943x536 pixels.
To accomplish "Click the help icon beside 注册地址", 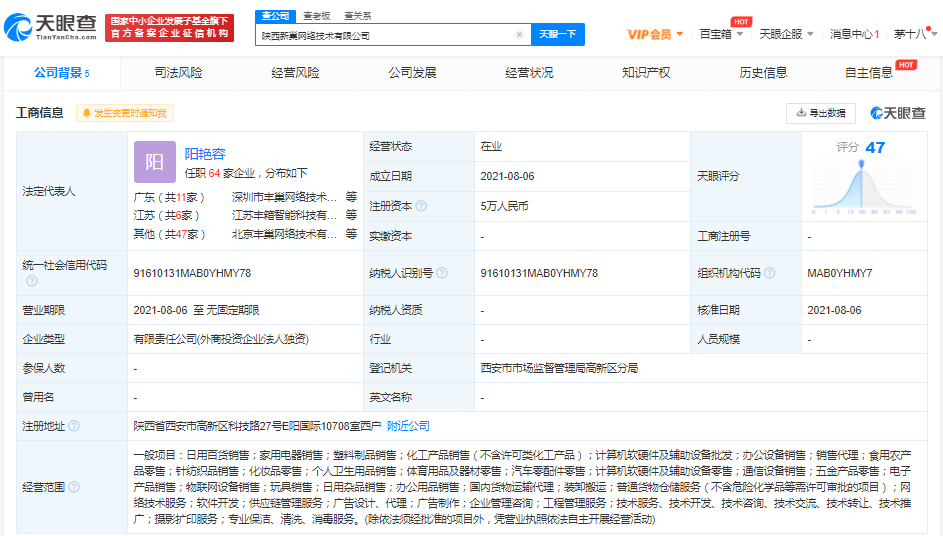I will coord(74,426).
